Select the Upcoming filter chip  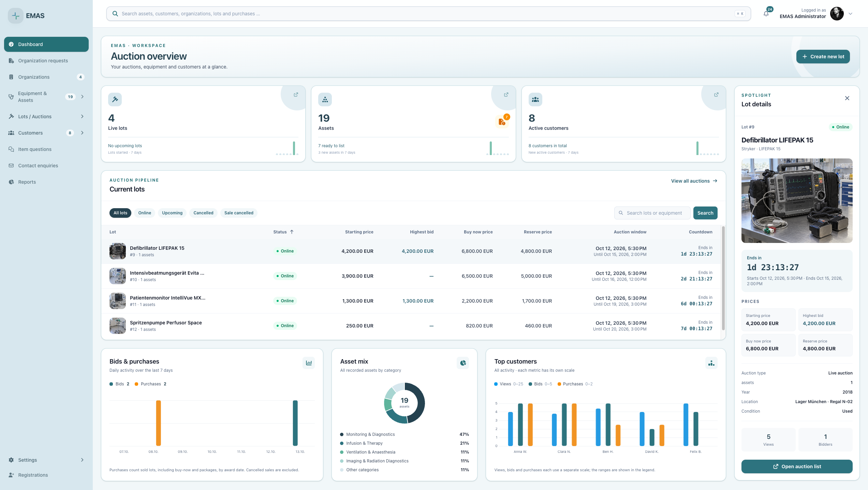[172, 213]
